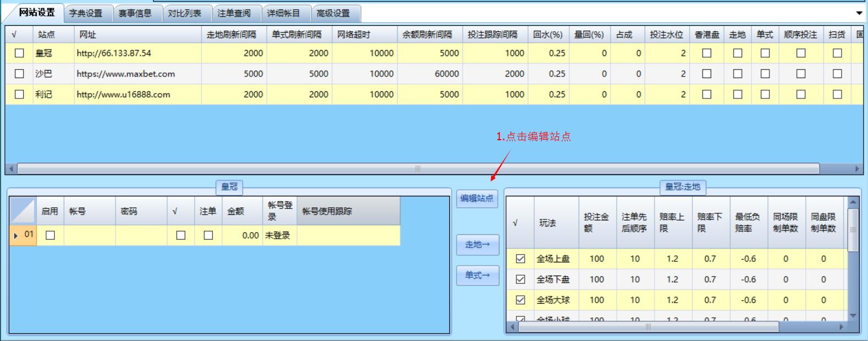The width and height of the screenshot is (868, 341).
Task: Uncheck the 全场下盘 play row
Action: point(520,279)
